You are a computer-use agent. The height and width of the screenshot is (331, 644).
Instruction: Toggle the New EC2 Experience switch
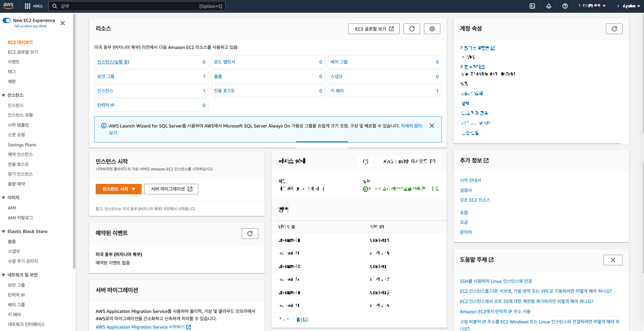[7, 20]
